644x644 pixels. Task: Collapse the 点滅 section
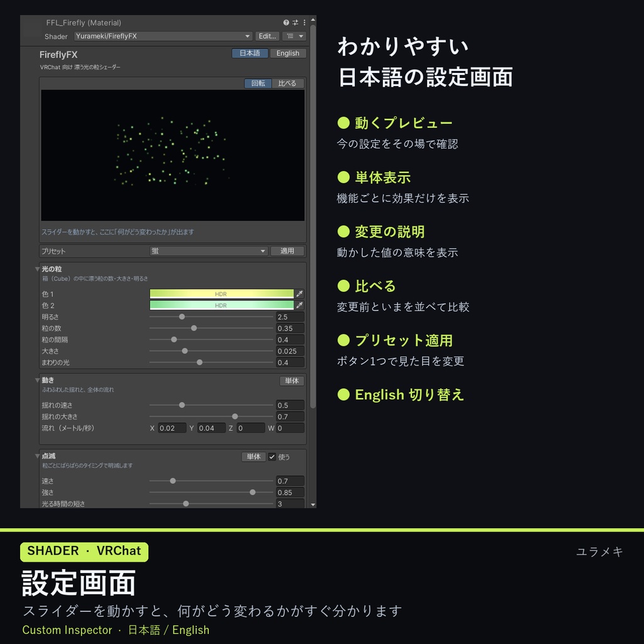click(x=37, y=456)
